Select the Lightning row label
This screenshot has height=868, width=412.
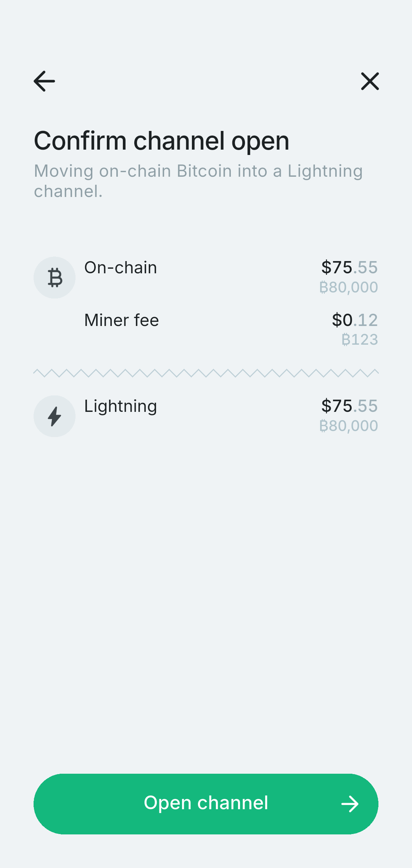pyautogui.click(x=121, y=406)
